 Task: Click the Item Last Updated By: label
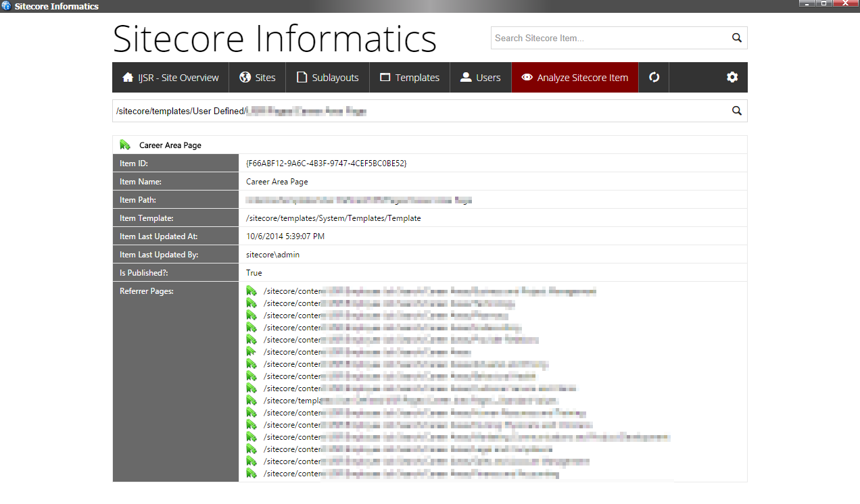click(x=159, y=255)
